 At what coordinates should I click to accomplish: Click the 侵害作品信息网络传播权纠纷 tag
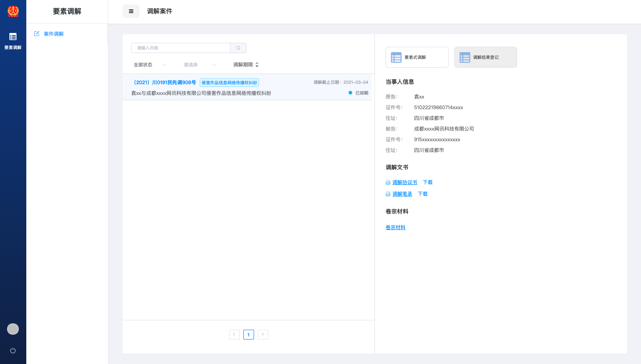[229, 82]
